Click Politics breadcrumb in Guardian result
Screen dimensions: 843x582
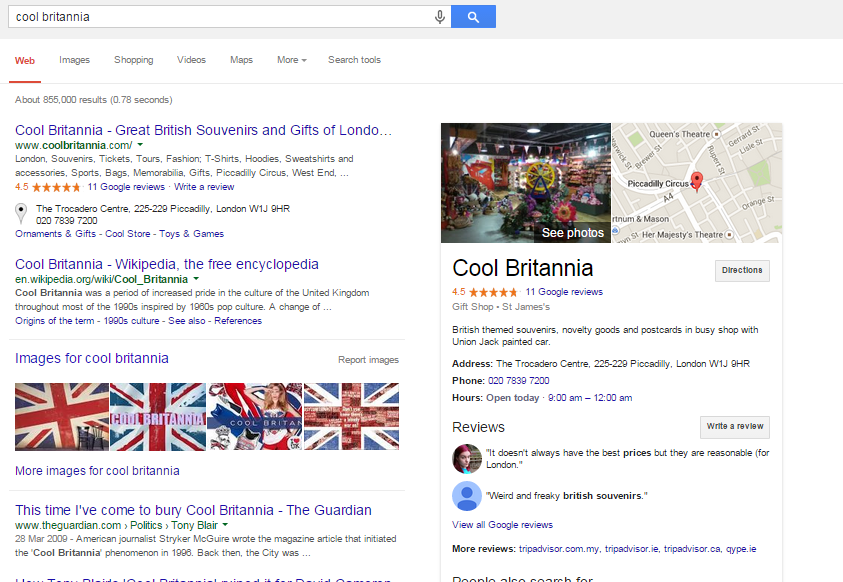click(146, 525)
